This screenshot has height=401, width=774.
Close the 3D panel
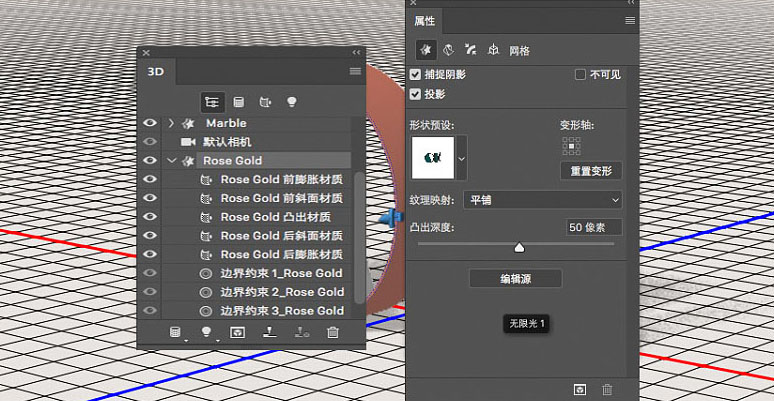146,52
